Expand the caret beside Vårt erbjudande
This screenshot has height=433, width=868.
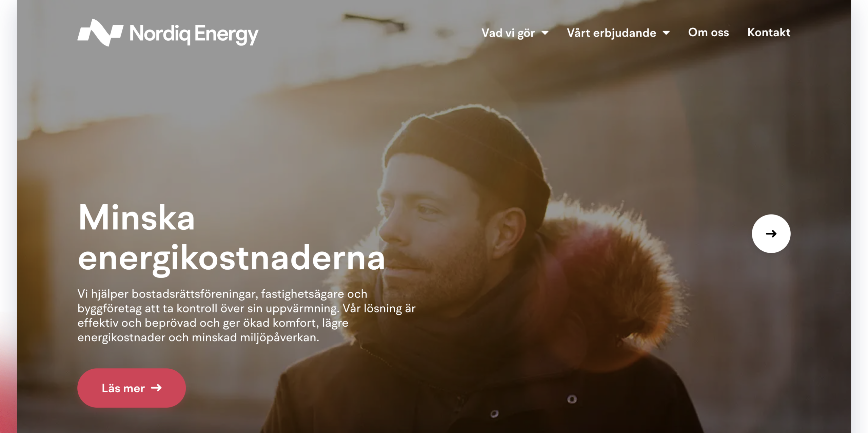[666, 33]
